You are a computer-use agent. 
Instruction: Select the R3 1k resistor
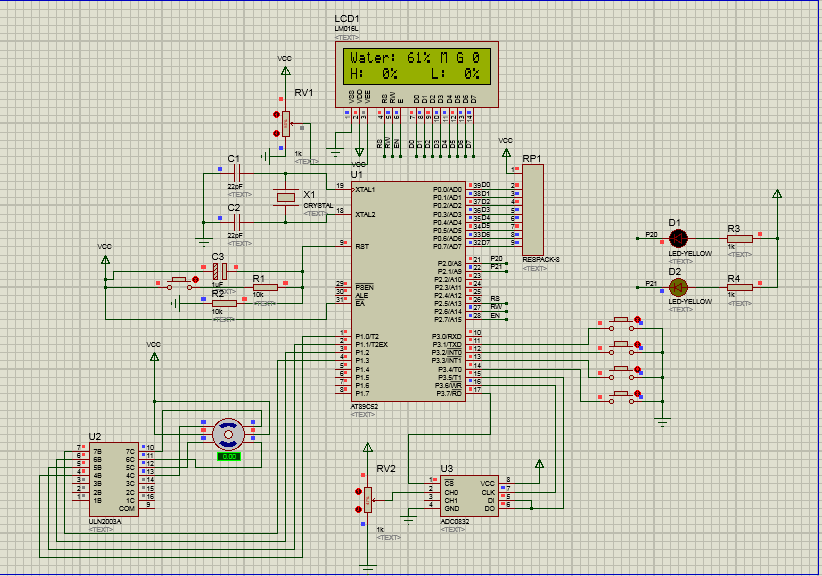[x=740, y=238]
